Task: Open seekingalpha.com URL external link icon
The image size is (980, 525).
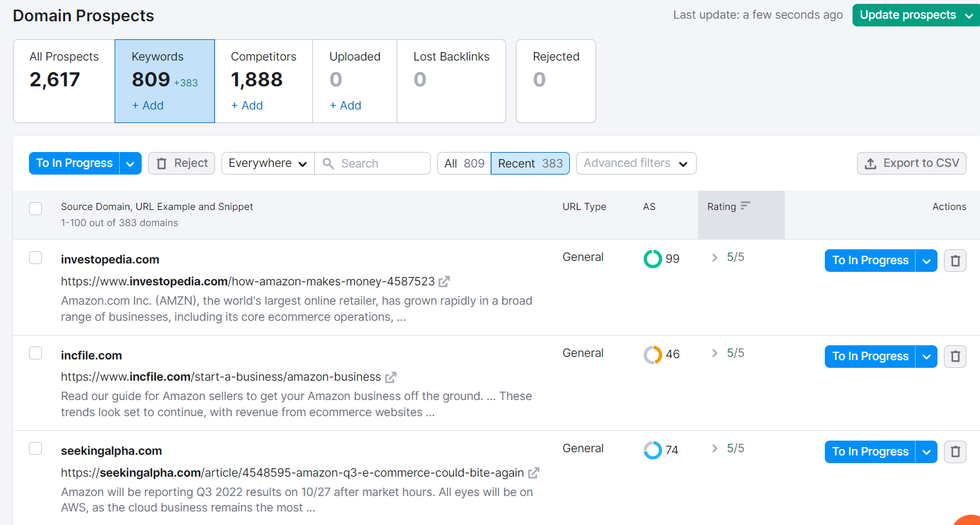Action: [533, 473]
